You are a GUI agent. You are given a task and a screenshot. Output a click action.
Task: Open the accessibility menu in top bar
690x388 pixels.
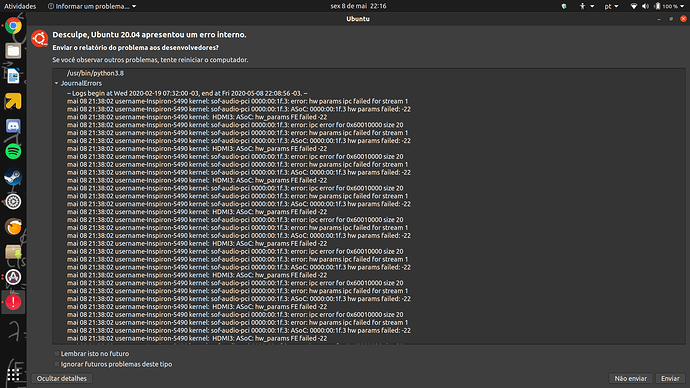[x=586, y=6]
